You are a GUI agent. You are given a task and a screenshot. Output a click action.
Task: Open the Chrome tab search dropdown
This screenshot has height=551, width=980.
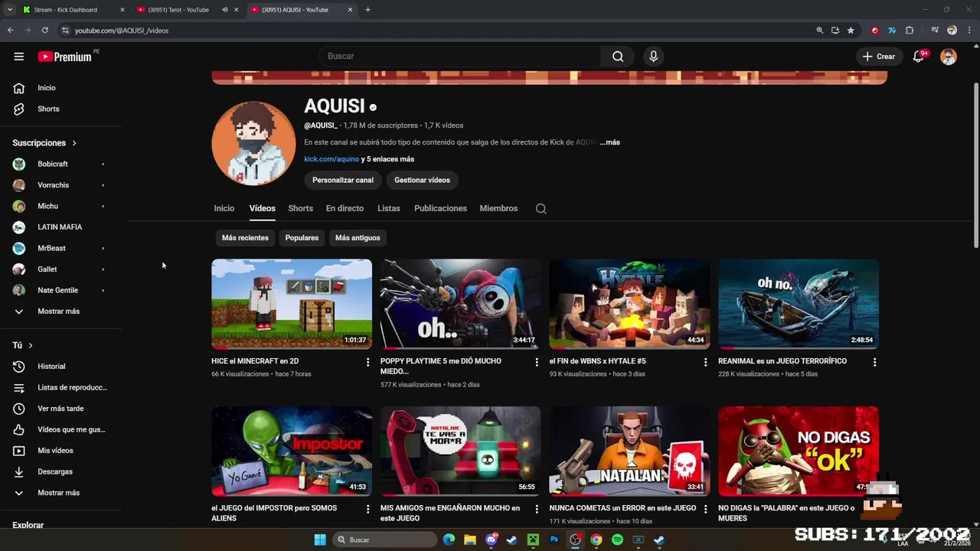pyautogui.click(x=9, y=10)
